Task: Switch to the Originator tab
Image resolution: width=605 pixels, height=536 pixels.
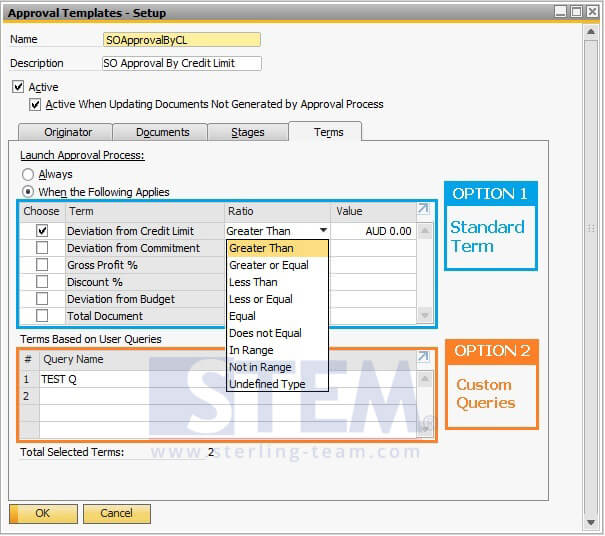Action: coord(66,132)
